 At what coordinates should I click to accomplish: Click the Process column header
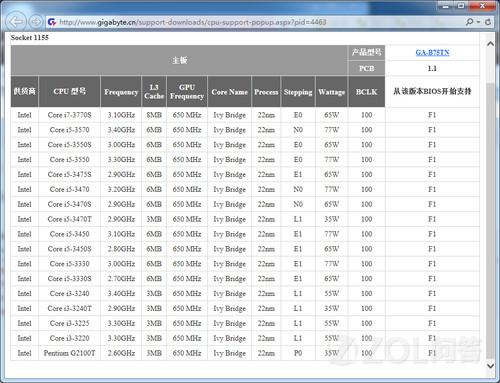[x=266, y=91]
